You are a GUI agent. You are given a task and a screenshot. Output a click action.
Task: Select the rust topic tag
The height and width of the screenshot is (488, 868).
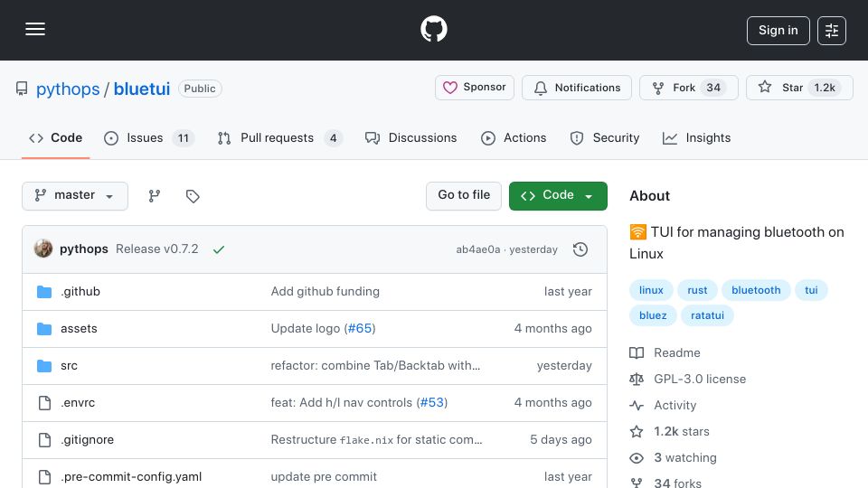pos(697,290)
